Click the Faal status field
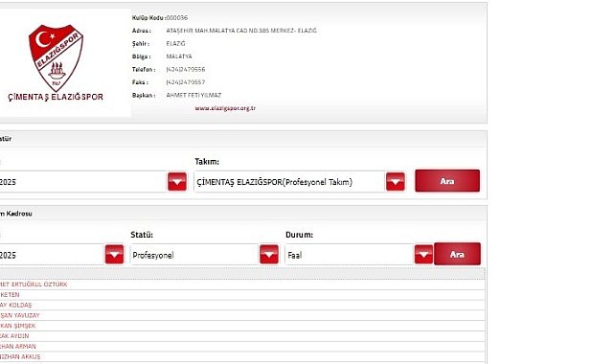Screen dimensions: 614x364 coord(350,255)
